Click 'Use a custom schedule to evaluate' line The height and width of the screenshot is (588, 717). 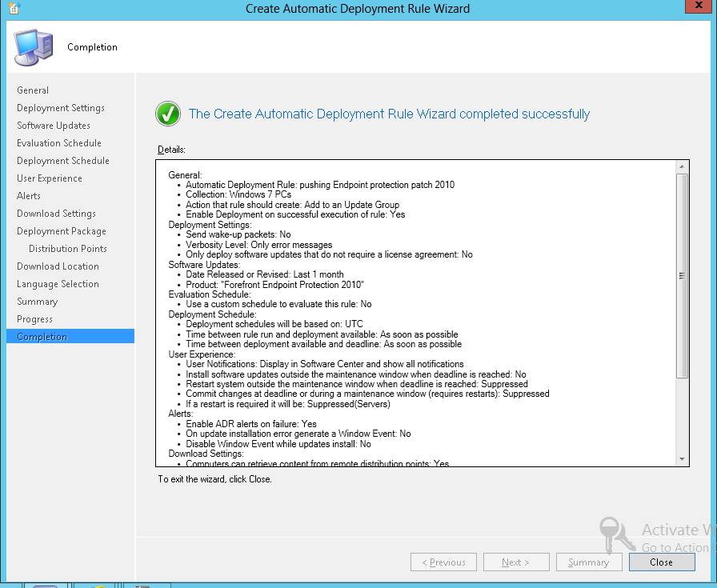tap(278, 304)
